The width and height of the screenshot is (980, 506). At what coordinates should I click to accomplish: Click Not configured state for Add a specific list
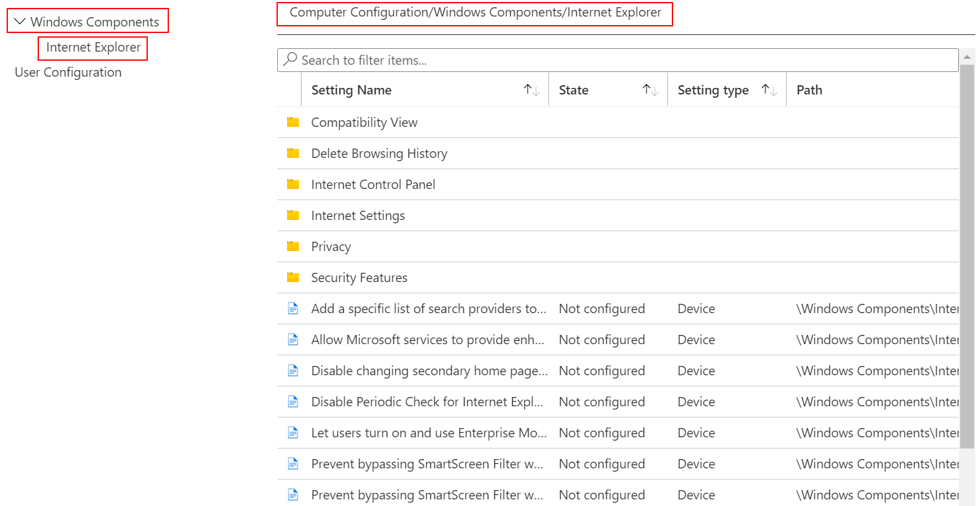coord(602,309)
